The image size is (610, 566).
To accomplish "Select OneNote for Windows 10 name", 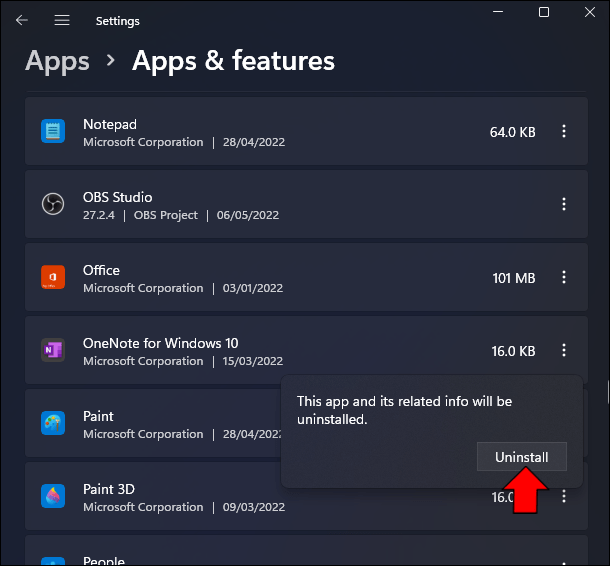I will coord(160,343).
